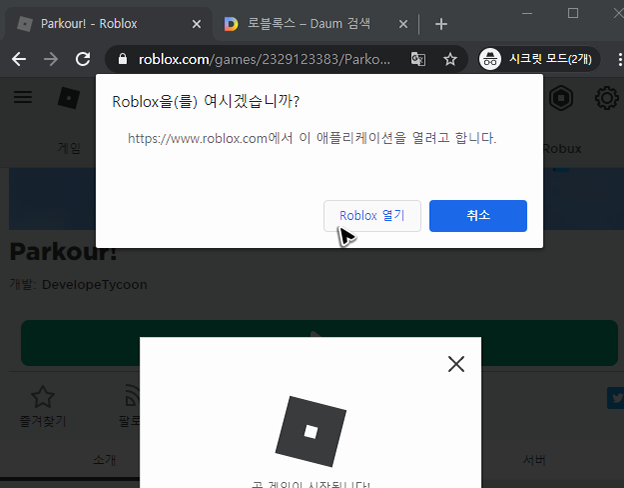Click the 'Roblox 열기' button in dialog

[x=372, y=216]
